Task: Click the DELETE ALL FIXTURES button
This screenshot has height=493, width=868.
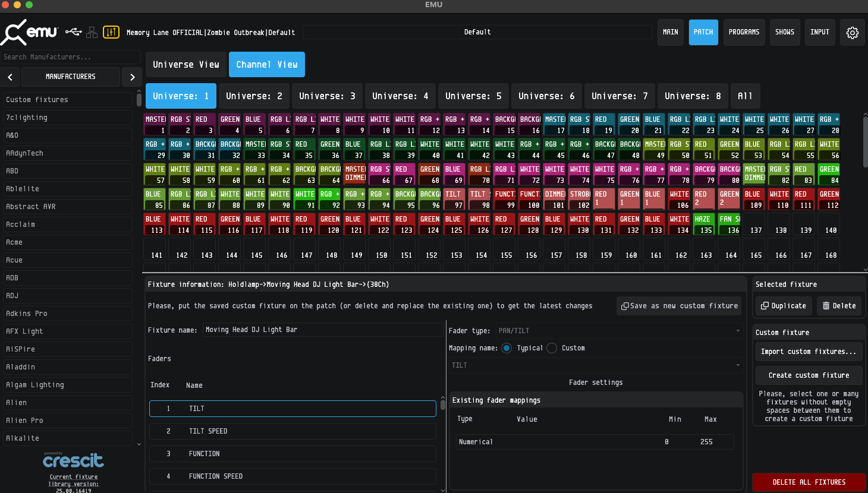Action: (x=809, y=482)
